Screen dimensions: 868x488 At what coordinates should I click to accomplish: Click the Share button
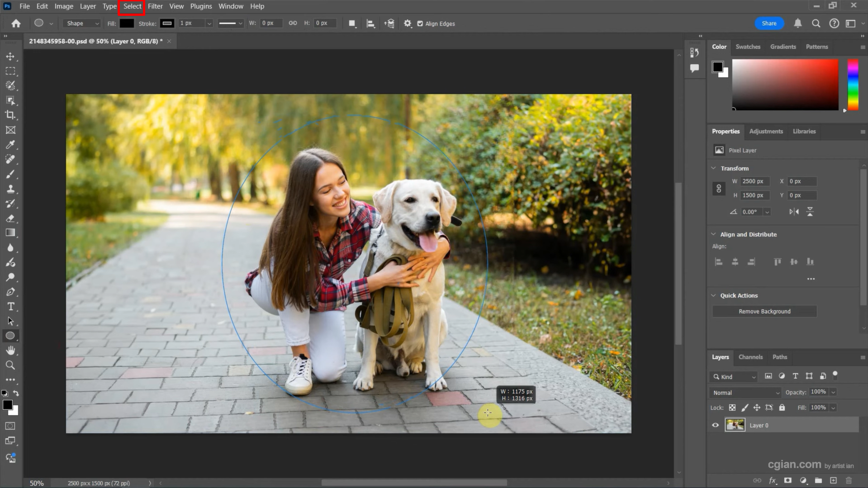[769, 23]
